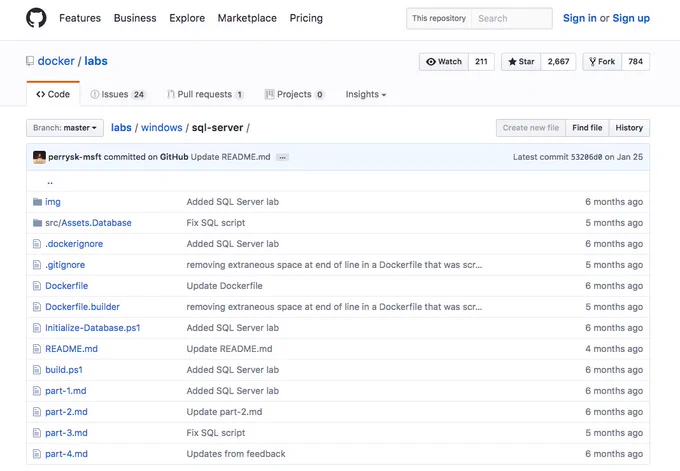
Task: Click the img folder icon
Action: (x=37, y=202)
